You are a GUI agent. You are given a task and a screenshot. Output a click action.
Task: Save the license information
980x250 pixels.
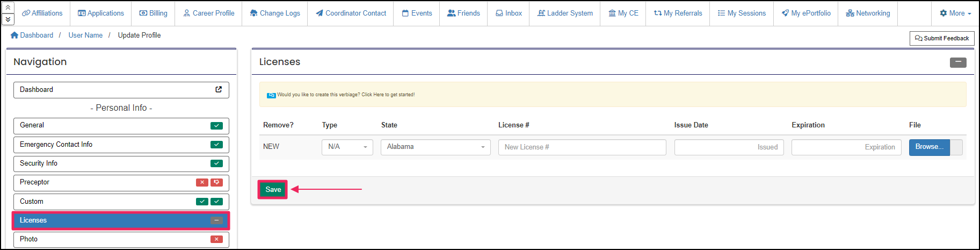(273, 189)
